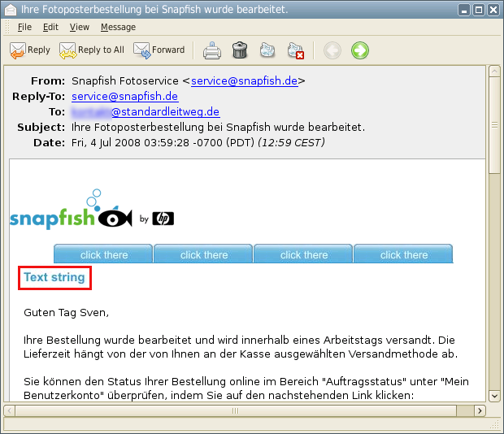504x434 pixels.
Task: Forward this email message
Action: point(158,50)
